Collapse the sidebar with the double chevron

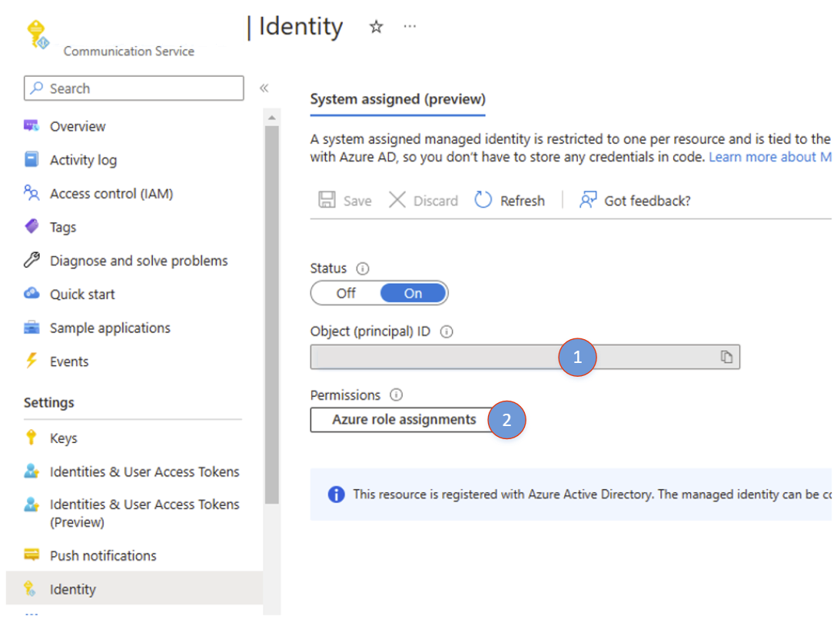[x=264, y=88]
